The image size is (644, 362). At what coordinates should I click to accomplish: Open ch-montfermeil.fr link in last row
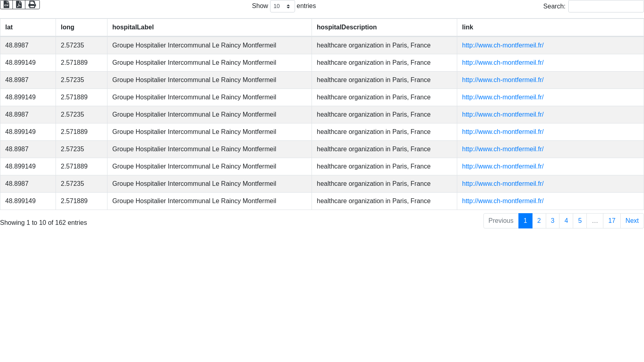click(503, 201)
